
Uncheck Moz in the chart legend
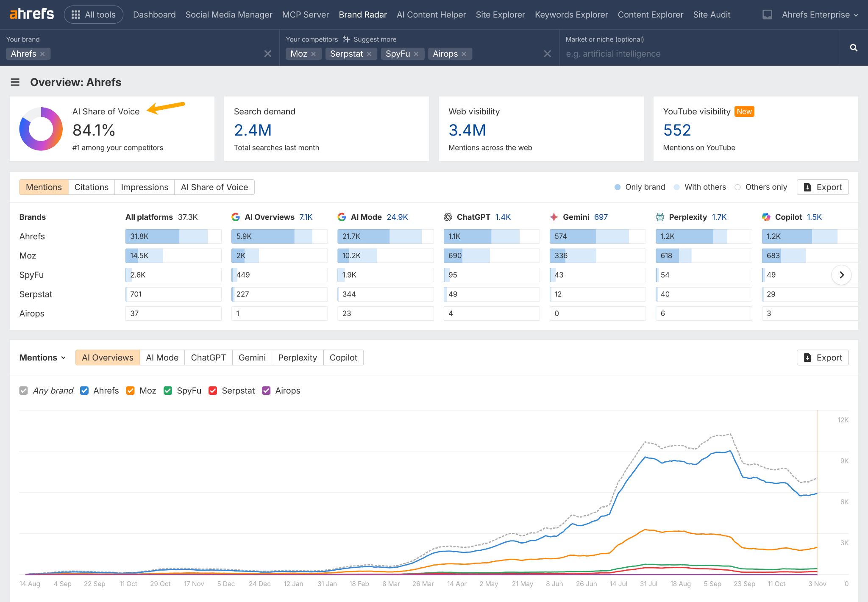130,390
